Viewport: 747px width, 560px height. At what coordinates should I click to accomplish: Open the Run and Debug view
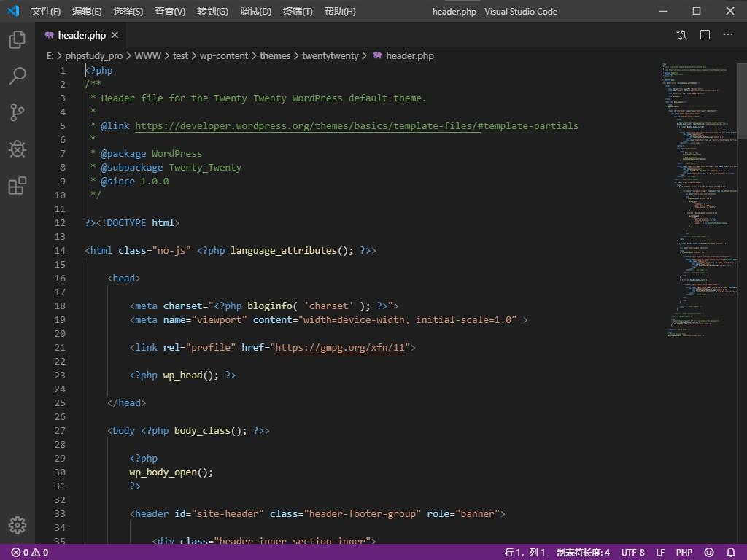tap(16, 149)
